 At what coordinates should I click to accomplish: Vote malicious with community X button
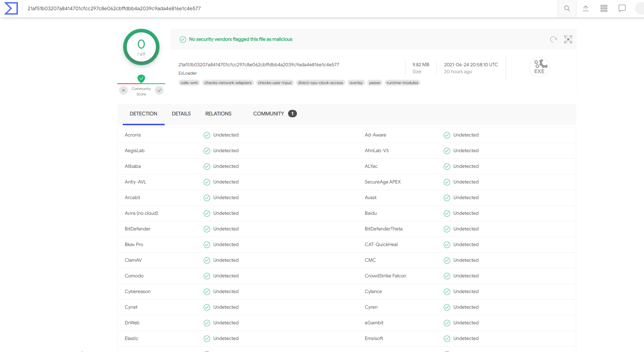(x=123, y=90)
